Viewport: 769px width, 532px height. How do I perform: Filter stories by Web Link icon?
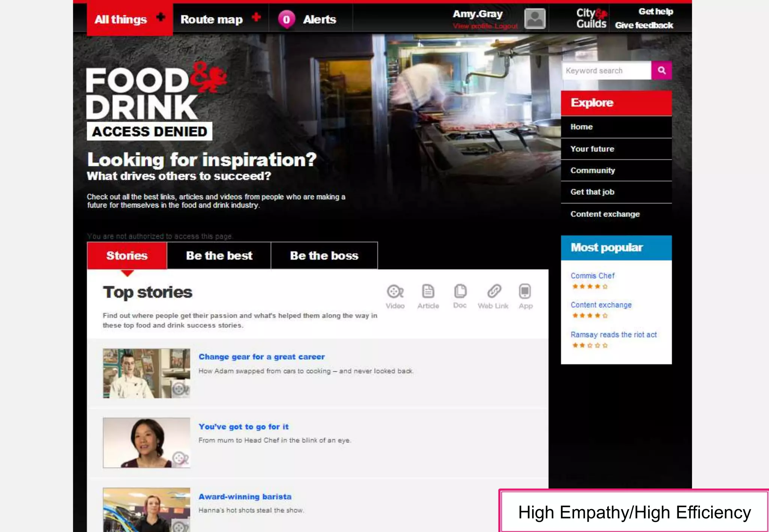(494, 292)
